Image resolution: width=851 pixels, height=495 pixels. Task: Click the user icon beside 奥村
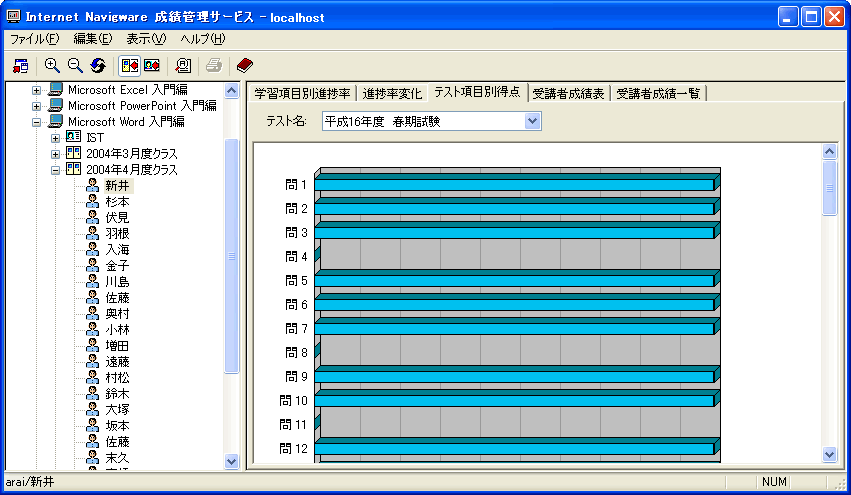click(93, 313)
